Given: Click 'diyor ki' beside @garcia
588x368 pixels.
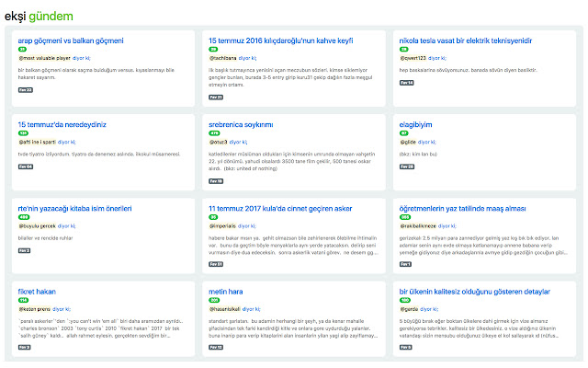Looking at the screenshot, I should (x=429, y=309).
